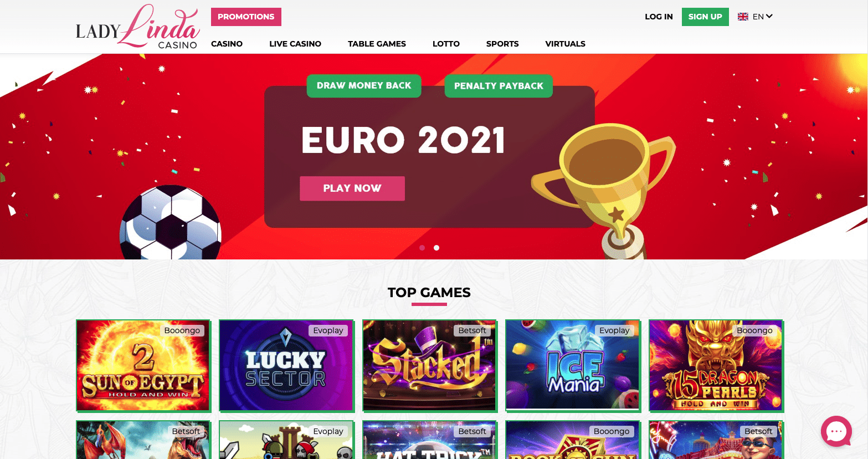Open the Stacked game by Betsoft
Viewport: 868px width, 459px height.
click(x=429, y=365)
